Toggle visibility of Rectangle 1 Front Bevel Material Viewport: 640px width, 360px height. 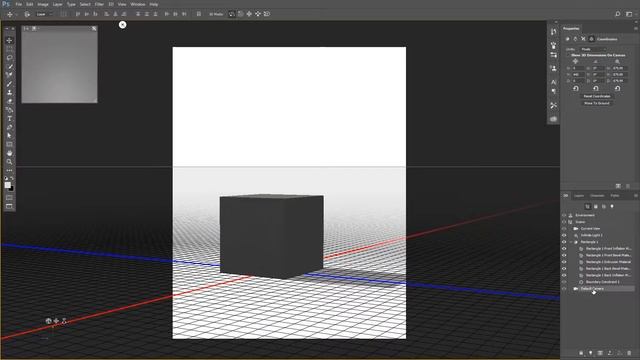564,256
